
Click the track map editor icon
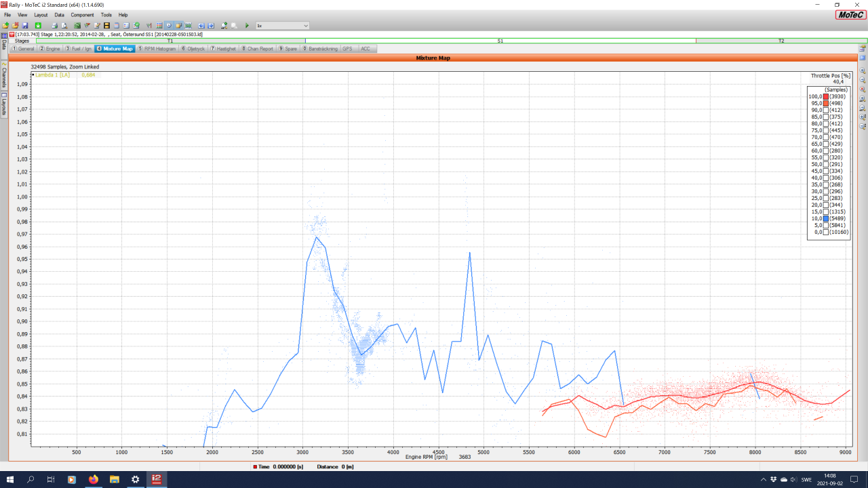pos(77,25)
